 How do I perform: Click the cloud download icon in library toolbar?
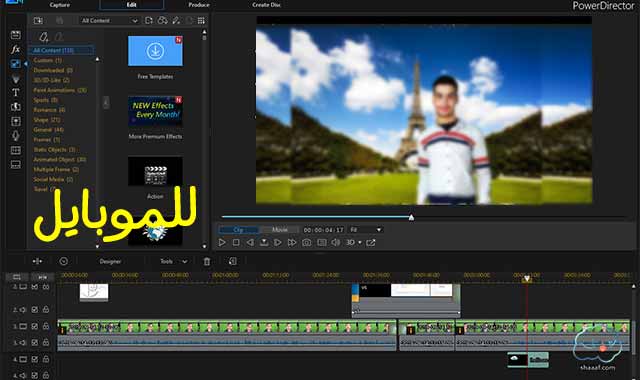coord(162,20)
